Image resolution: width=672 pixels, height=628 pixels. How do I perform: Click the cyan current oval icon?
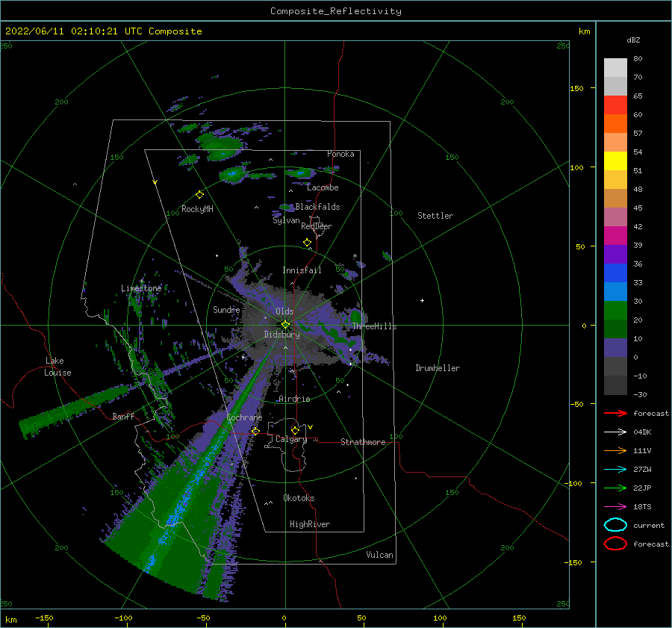tap(615, 525)
